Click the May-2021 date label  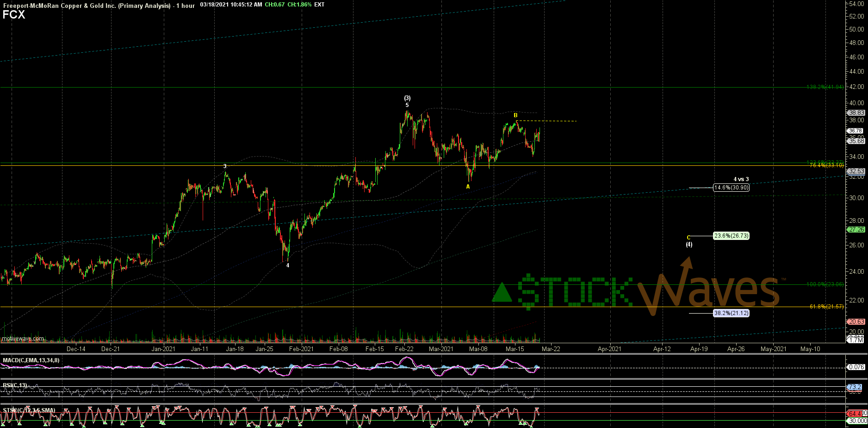coord(774,349)
